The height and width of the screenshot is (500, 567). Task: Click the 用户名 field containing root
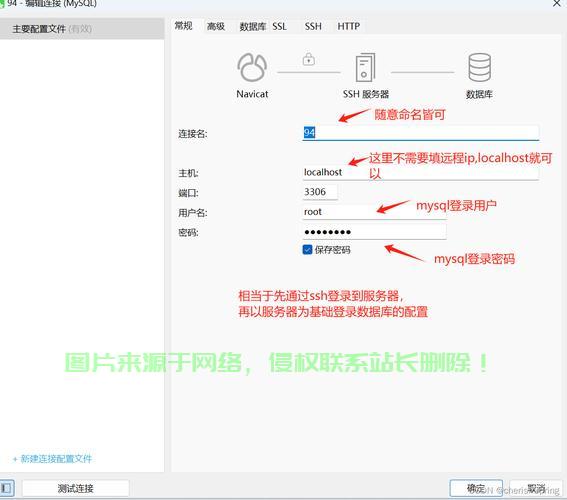click(x=374, y=212)
